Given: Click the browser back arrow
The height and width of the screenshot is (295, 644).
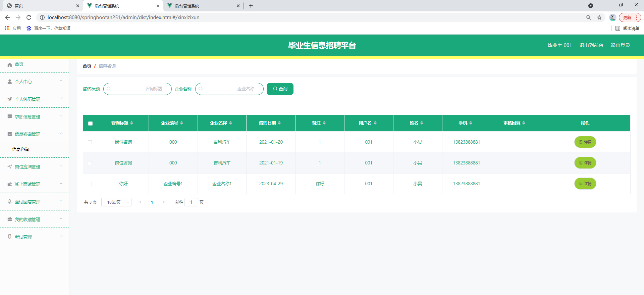Looking at the screenshot, I should coord(7,17).
